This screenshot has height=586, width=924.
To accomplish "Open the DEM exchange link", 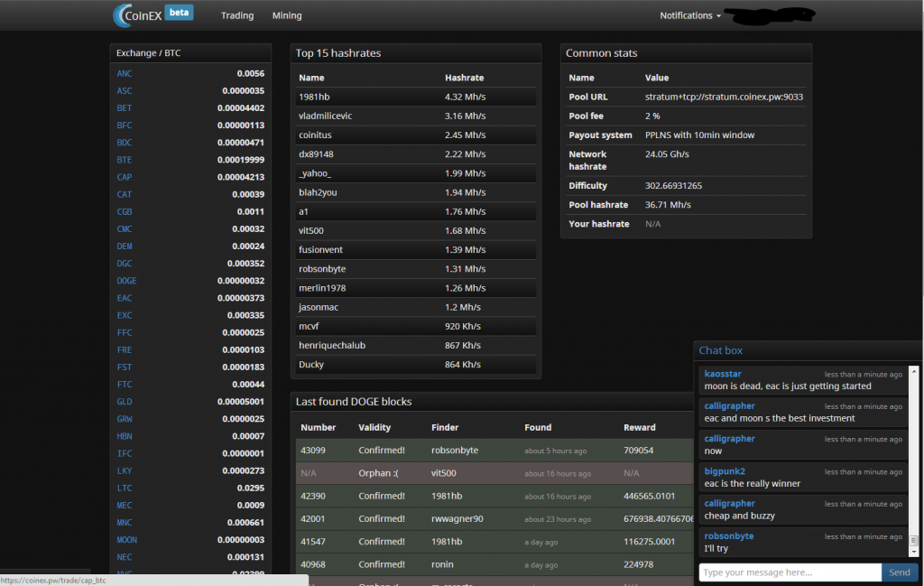I will (x=125, y=246).
